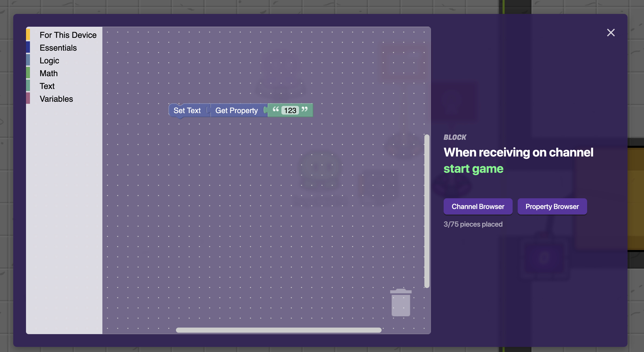Close the block editor with X

pos(611,33)
